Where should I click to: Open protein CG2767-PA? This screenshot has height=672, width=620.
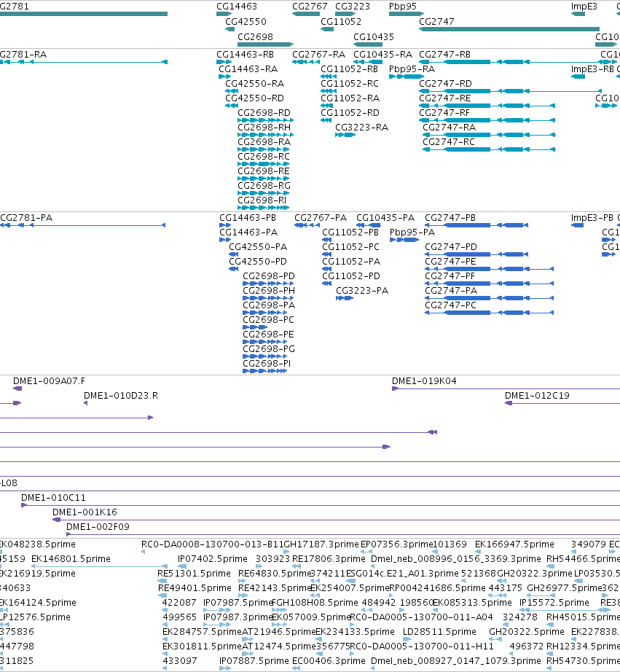pyautogui.click(x=321, y=218)
